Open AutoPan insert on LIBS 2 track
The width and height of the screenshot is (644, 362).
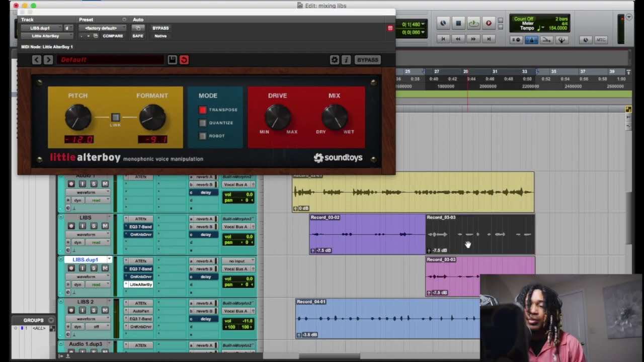[x=138, y=311]
